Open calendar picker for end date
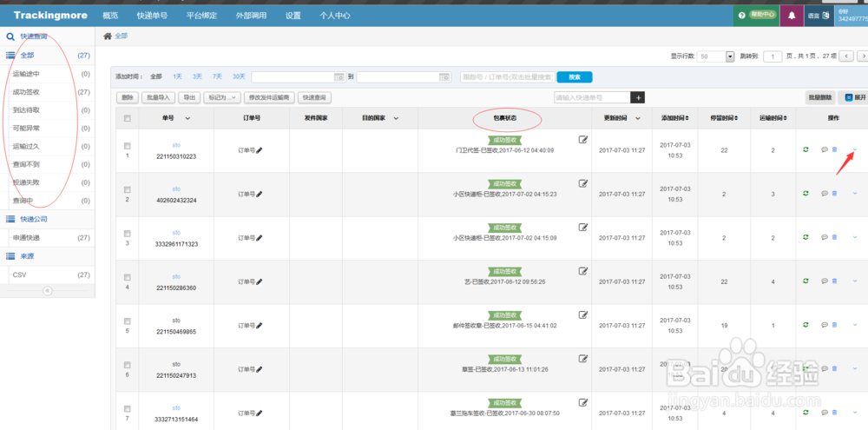Screen dimensions: 868x430 444,77
